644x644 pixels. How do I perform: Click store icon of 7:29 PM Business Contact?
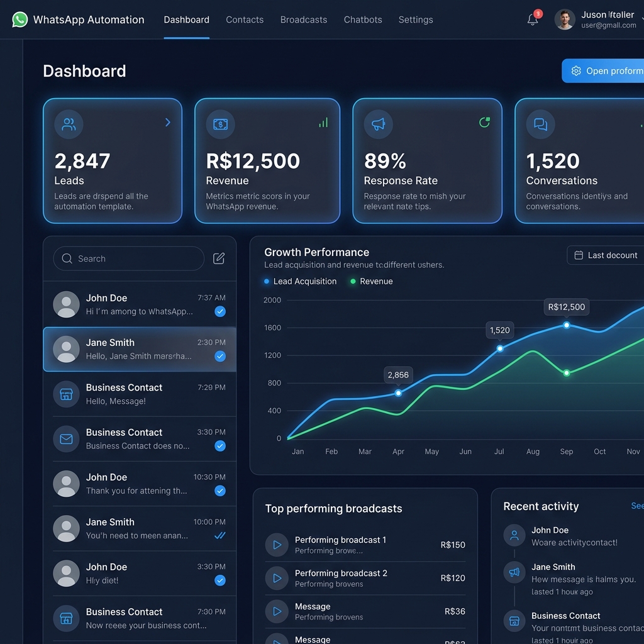[x=66, y=394]
